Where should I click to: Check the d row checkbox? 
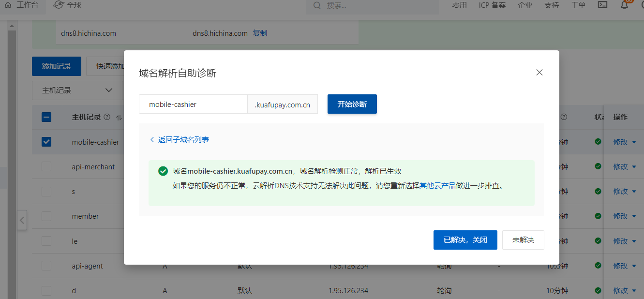coord(46,291)
